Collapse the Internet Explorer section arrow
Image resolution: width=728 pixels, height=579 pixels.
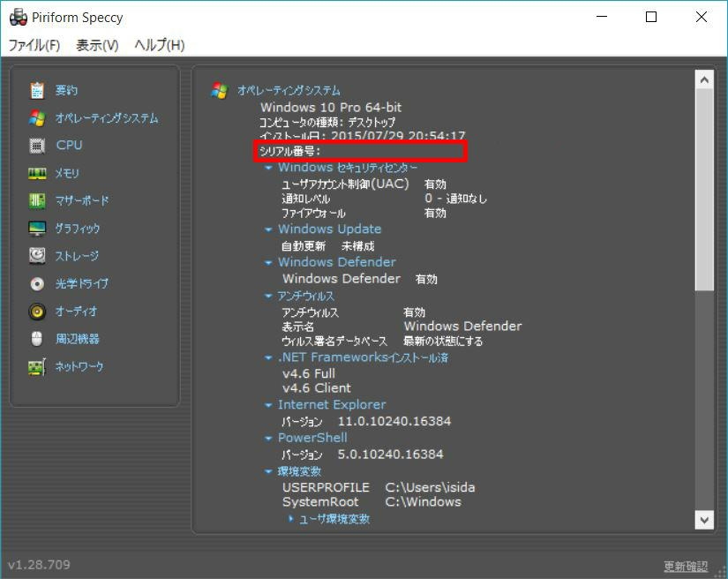(268, 405)
